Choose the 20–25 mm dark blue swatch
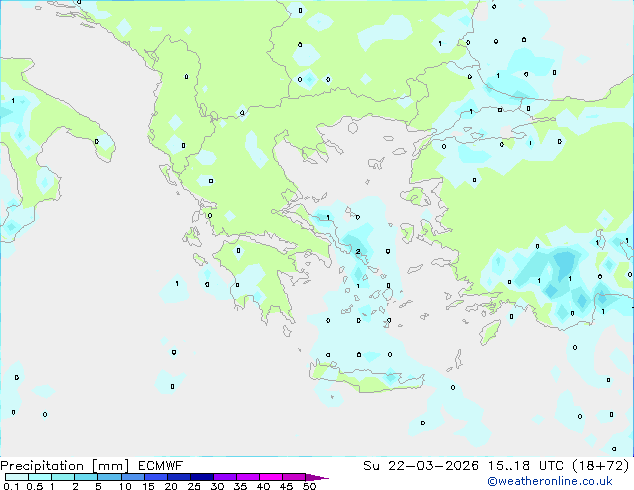The width and height of the screenshot is (634, 490). pyautogui.click(x=178, y=477)
